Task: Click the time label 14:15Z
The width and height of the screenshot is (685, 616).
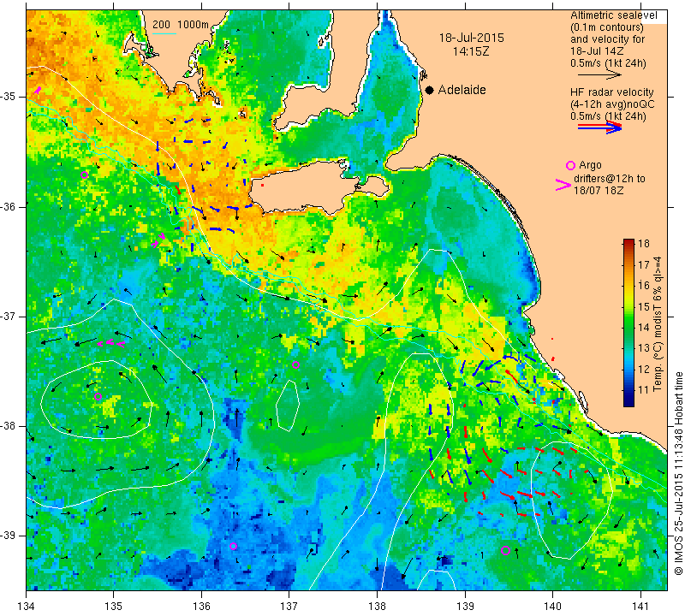Action: tap(470, 51)
